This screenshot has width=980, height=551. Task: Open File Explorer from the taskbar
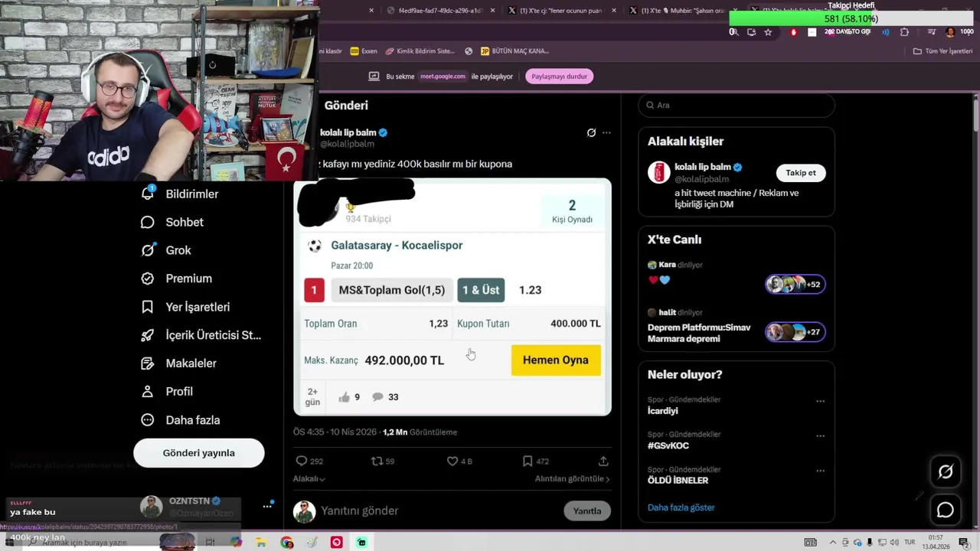tap(261, 543)
